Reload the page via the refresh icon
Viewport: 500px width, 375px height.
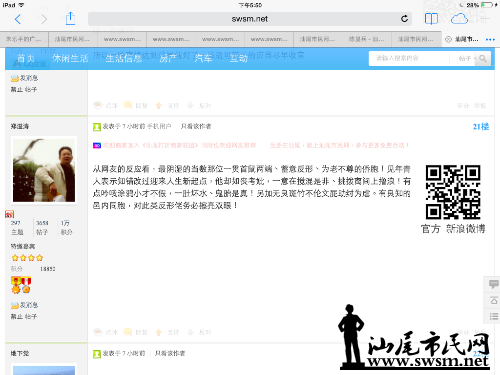[404, 19]
